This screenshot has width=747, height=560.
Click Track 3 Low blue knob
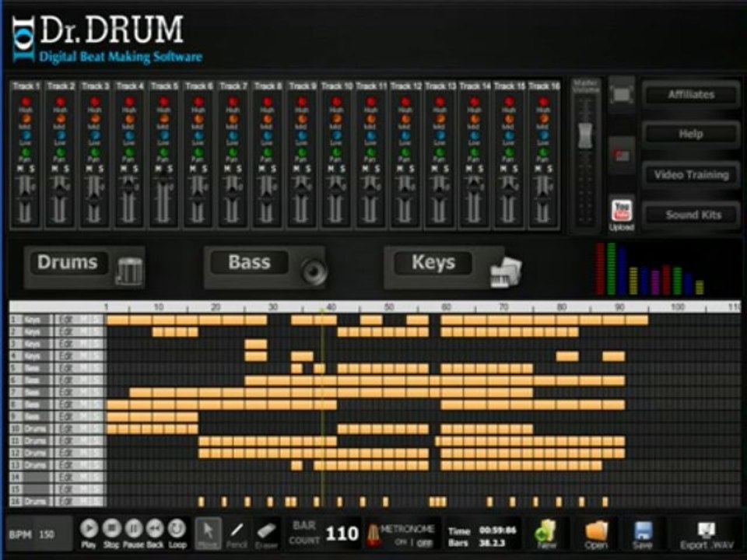tap(95, 135)
